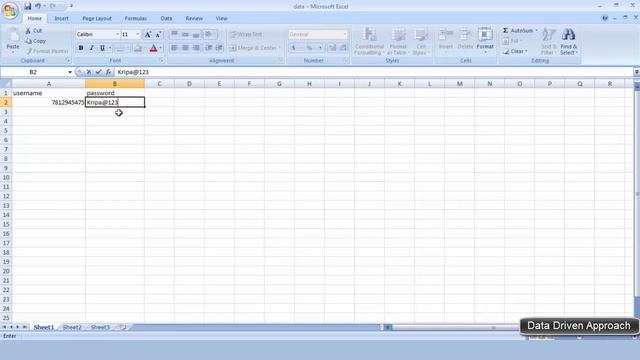Toggle Underline formatting
The width and height of the screenshot is (640, 360).
pyautogui.click(x=102, y=48)
